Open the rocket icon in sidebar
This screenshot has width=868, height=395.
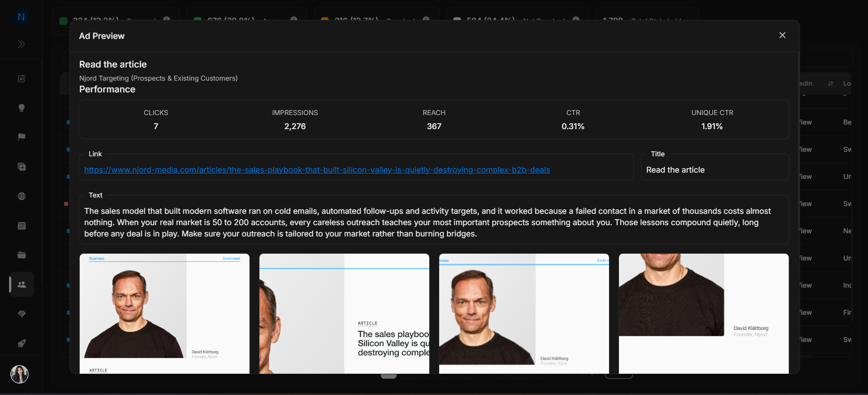point(21,343)
